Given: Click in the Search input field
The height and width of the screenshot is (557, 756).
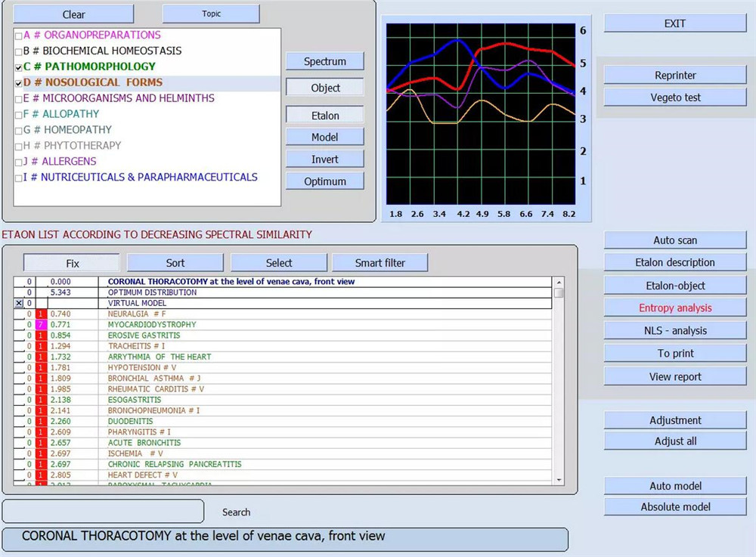Looking at the screenshot, I should pos(103,512).
